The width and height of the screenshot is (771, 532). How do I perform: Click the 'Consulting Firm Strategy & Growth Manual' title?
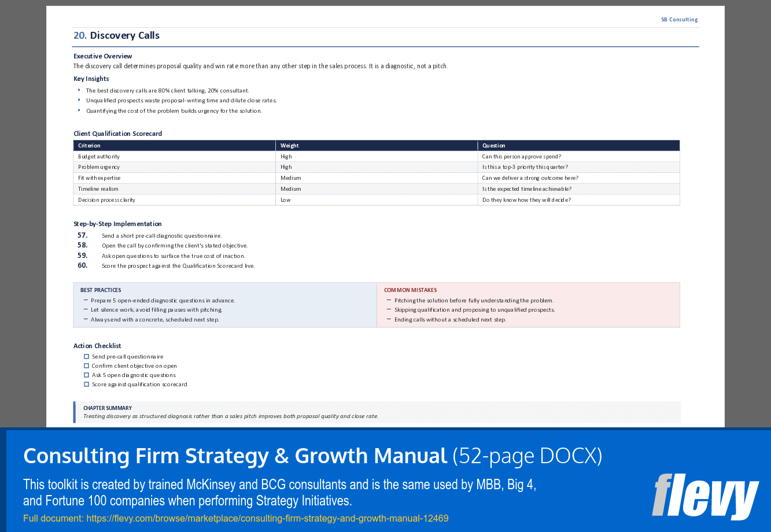click(x=235, y=456)
